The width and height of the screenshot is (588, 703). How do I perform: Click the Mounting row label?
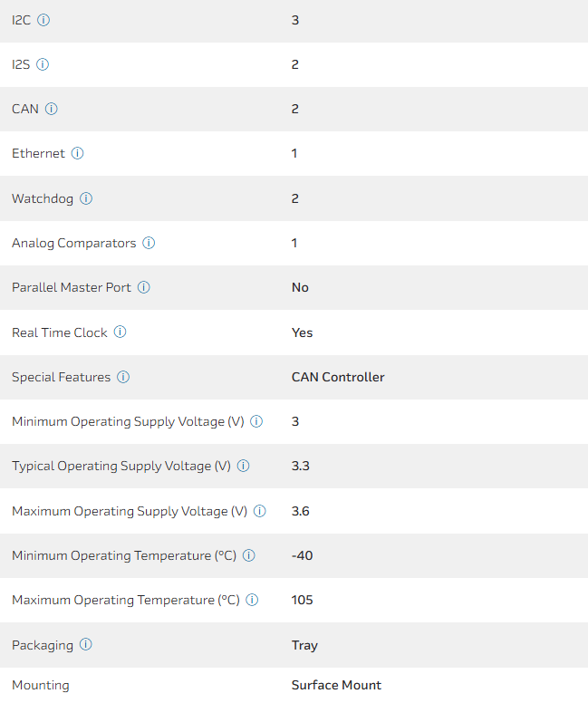pyautogui.click(x=40, y=685)
